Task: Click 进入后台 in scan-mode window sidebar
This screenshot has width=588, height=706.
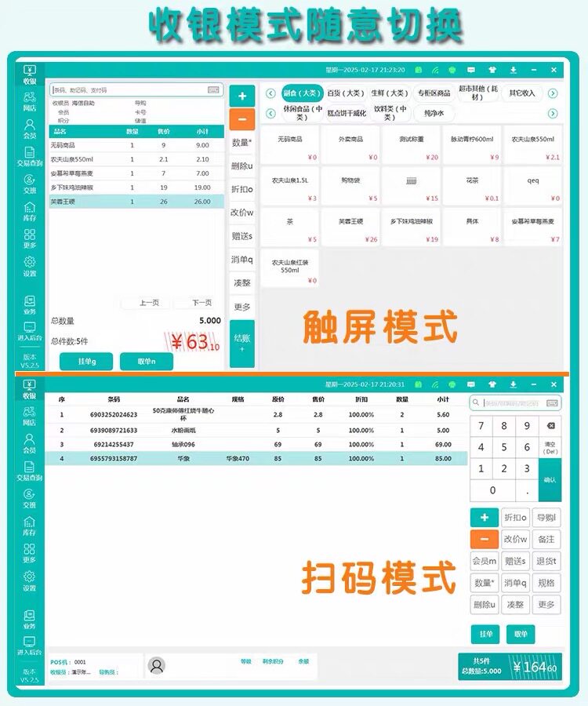Action: click(29, 646)
